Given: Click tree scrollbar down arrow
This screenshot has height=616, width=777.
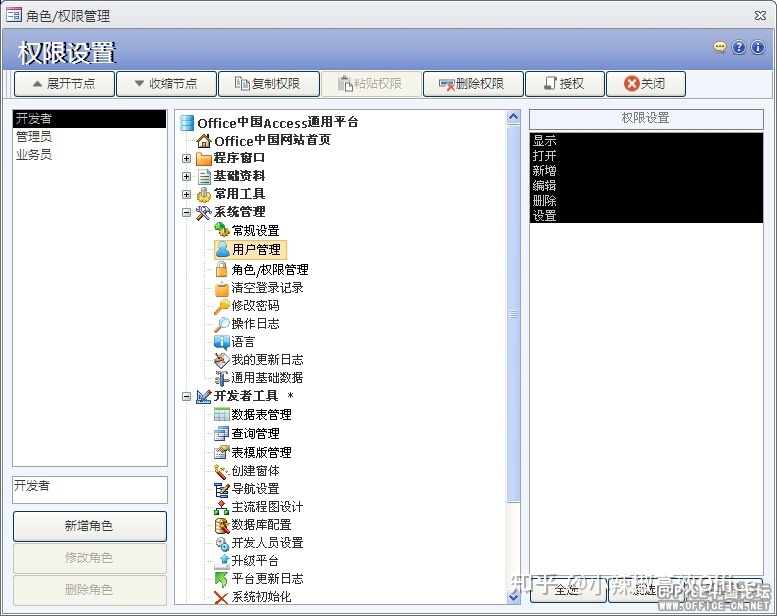Looking at the screenshot, I should pos(513,597).
